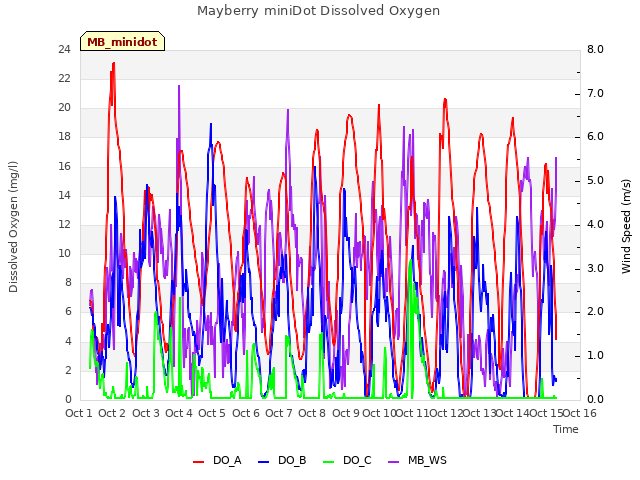
Task: Click the Oct 6 x-axis tick label
Action: click(x=246, y=413)
